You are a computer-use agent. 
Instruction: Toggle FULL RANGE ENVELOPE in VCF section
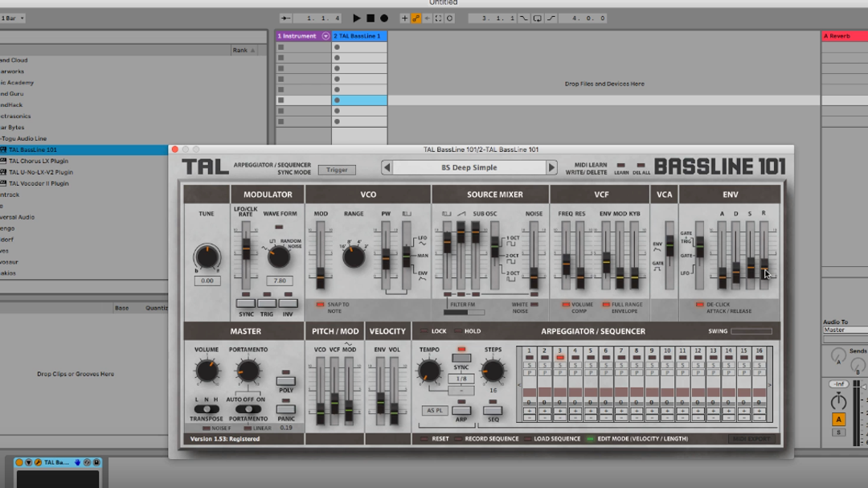pyautogui.click(x=604, y=305)
